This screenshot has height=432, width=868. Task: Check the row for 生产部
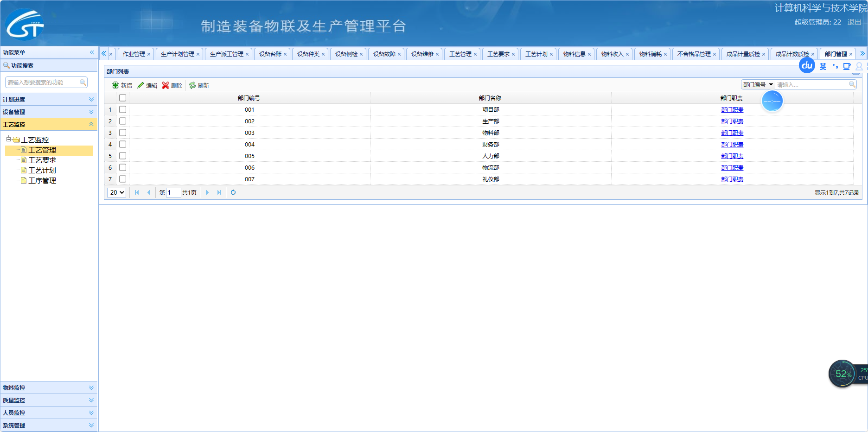pyautogui.click(x=122, y=121)
